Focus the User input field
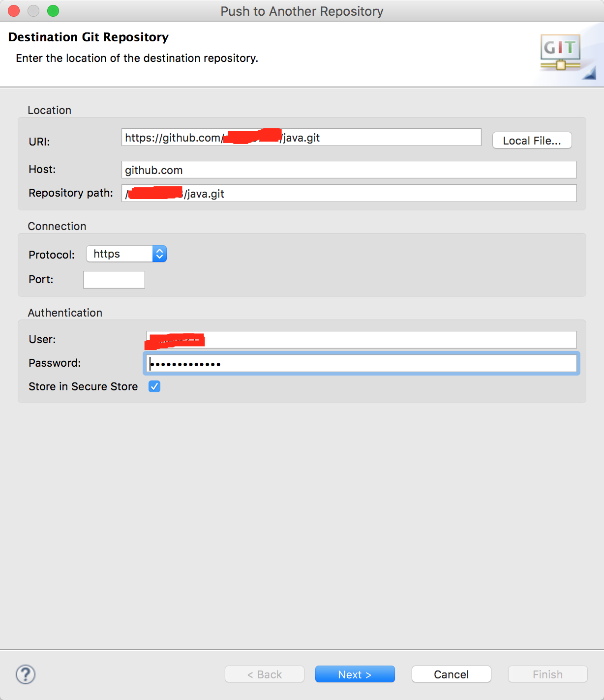The height and width of the screenshot is (700, 604). click(361, 340)
